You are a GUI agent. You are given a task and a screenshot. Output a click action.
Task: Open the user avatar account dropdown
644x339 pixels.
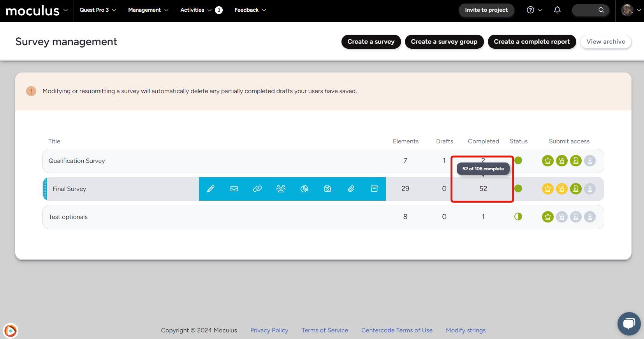click(x=631, y=10)
